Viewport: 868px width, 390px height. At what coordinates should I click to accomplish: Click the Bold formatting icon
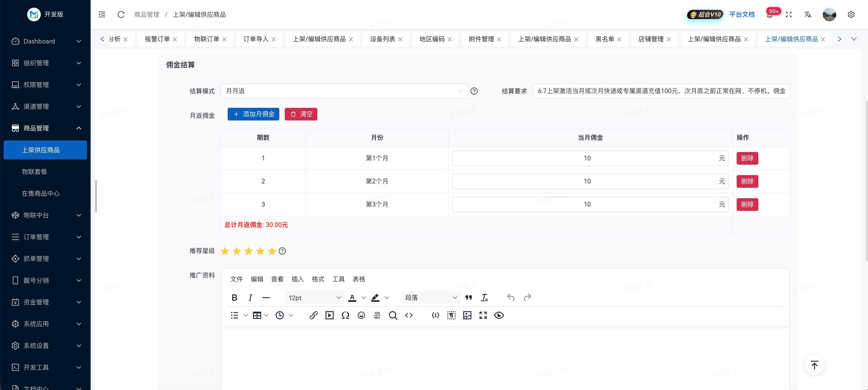[234, 298]
